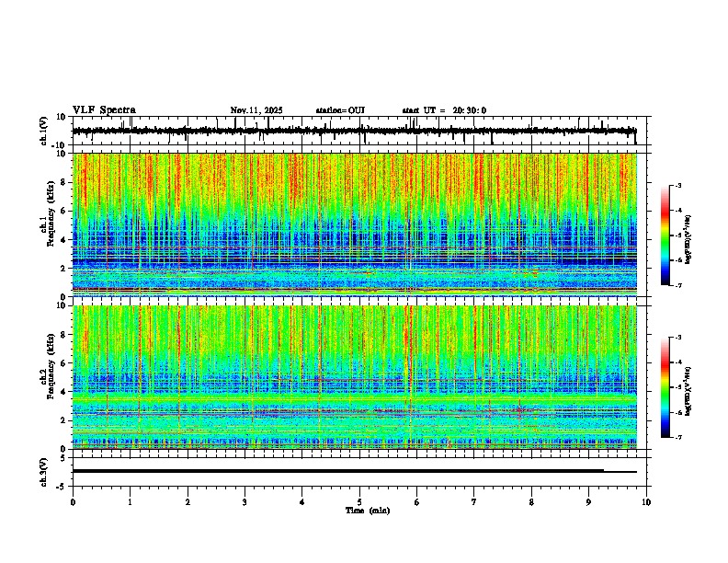Click the ch.1 frequency axis "6" tick label
The image size is (728, 563).
pos(64,211)
